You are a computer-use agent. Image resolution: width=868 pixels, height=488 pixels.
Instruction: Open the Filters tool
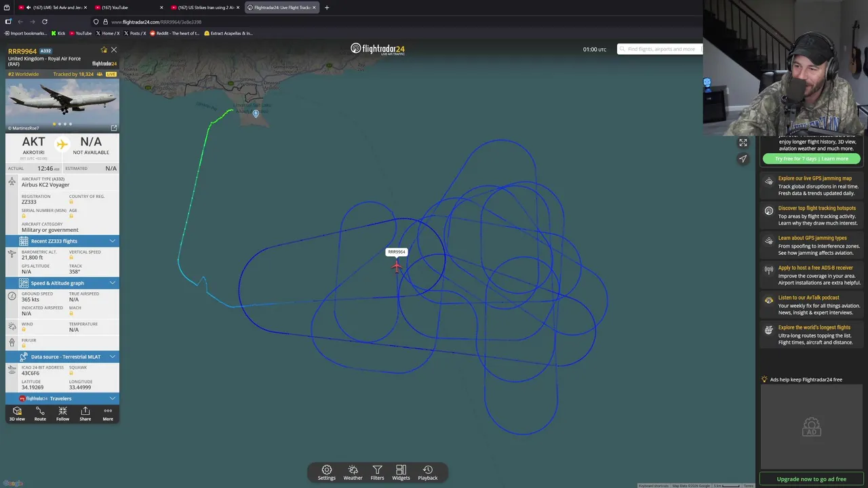(377, 472)
